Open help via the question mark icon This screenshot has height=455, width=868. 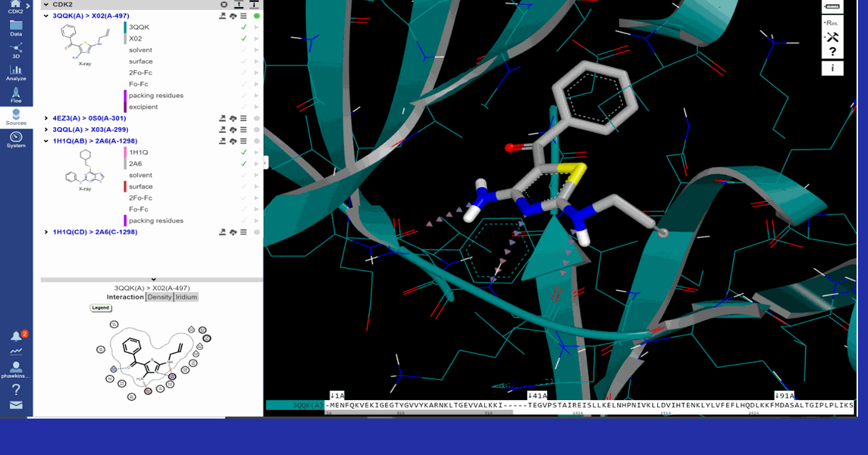833,51
